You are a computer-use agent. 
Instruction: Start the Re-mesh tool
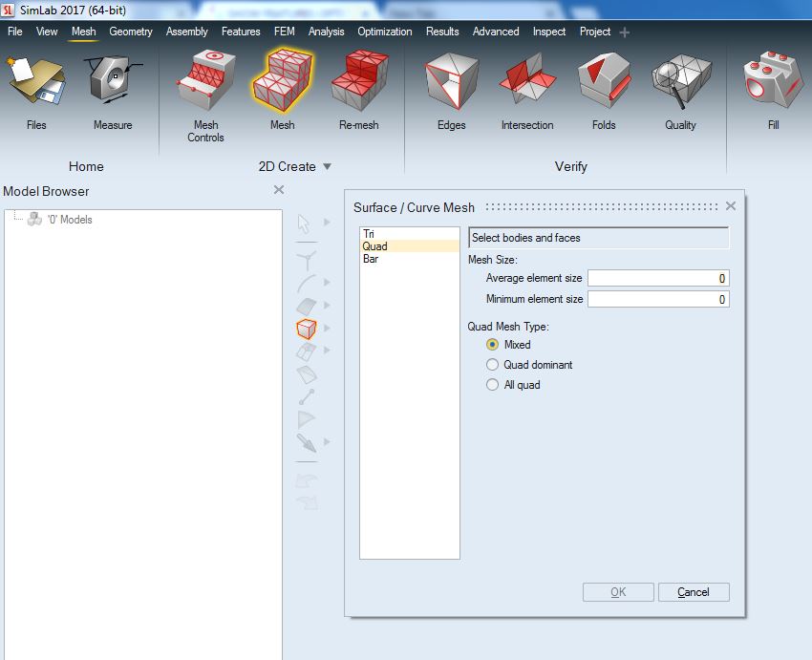(359, 89)
